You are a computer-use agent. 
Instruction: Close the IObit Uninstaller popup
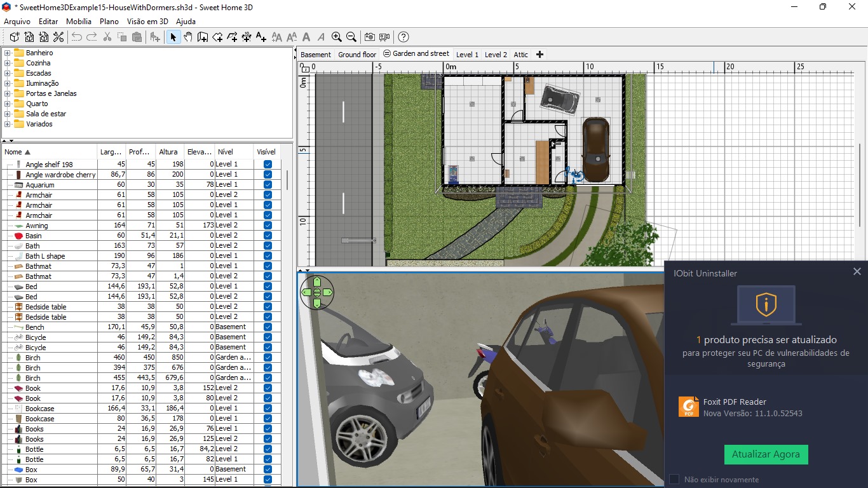click(x=857, y=271)
